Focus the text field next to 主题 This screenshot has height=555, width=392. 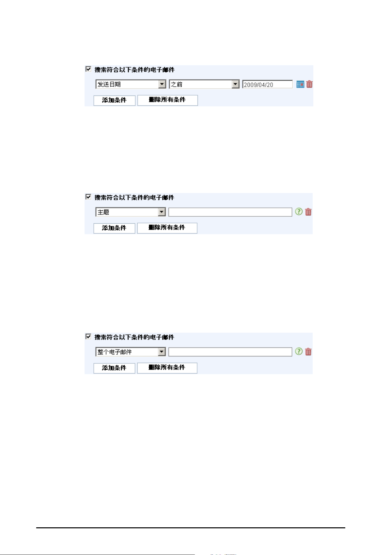(230, 212)
